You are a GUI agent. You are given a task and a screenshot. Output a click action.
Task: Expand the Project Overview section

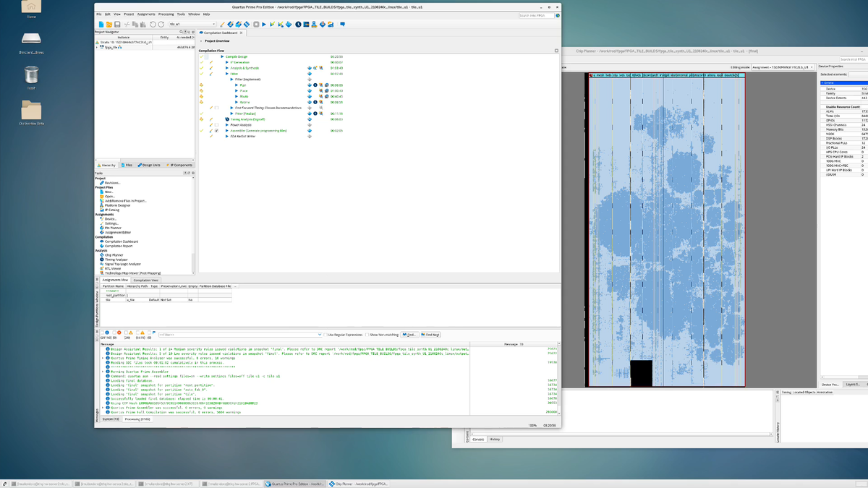pos(201,42)
